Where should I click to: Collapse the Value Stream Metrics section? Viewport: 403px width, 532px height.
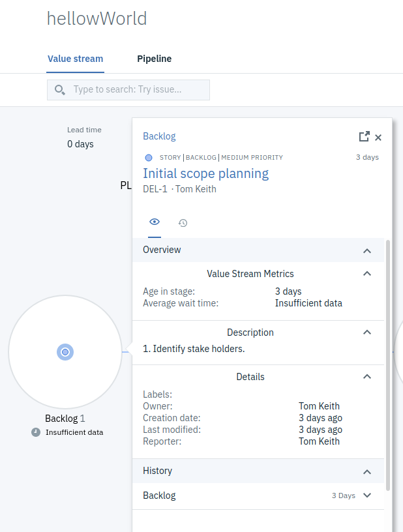(367, 274)
